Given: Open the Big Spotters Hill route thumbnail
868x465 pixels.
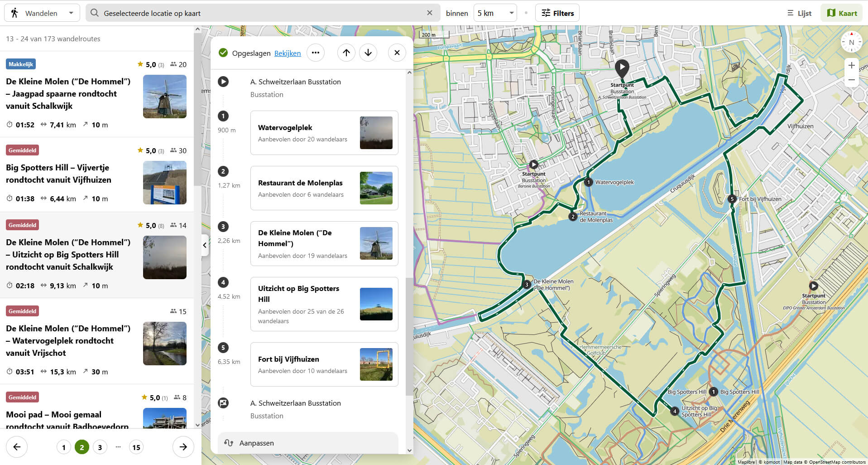Looking at the screenshot, I should click(165, 183).
